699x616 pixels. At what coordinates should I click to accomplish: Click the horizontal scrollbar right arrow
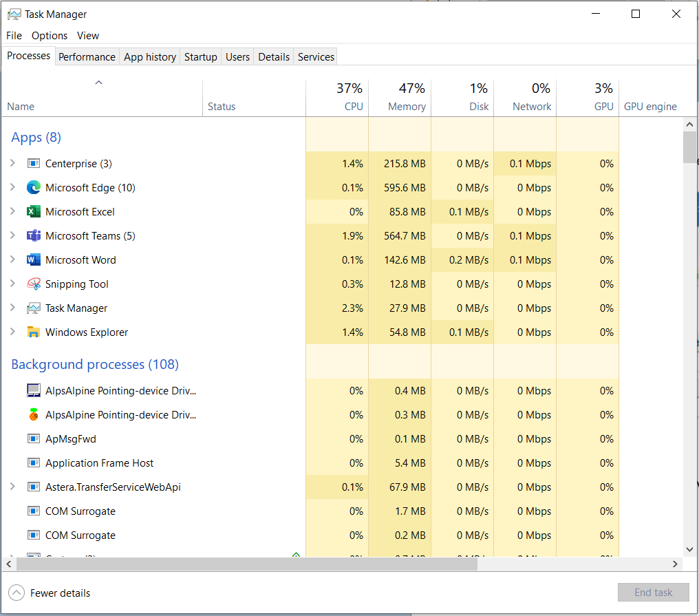coord(676,564)
